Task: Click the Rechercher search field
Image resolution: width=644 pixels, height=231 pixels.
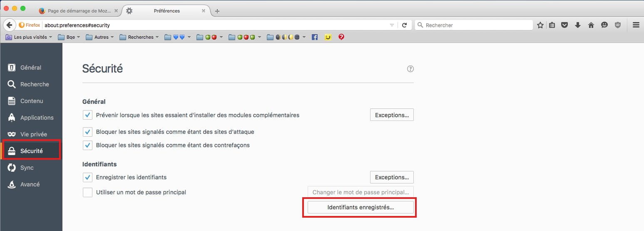Action: tap(475, 25)
